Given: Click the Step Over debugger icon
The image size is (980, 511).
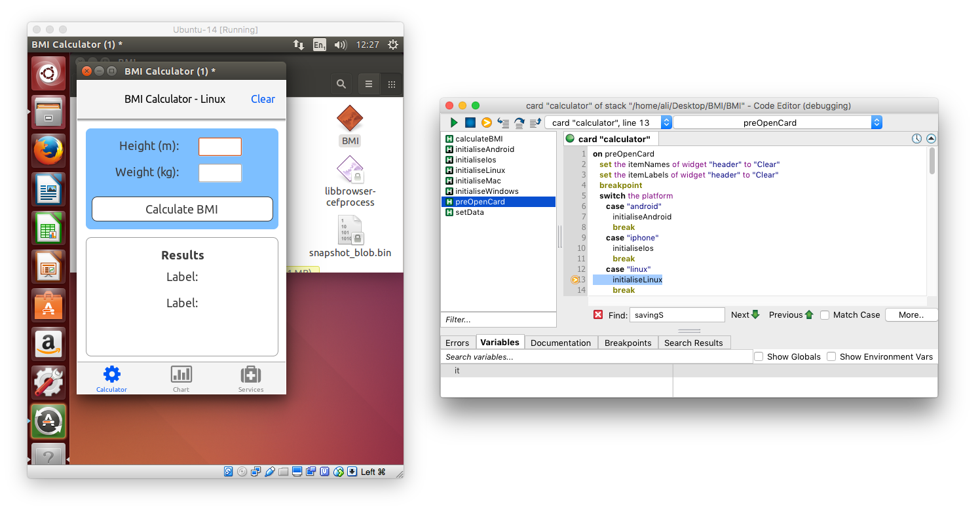Looking at the screenshot, I should 519,123.
